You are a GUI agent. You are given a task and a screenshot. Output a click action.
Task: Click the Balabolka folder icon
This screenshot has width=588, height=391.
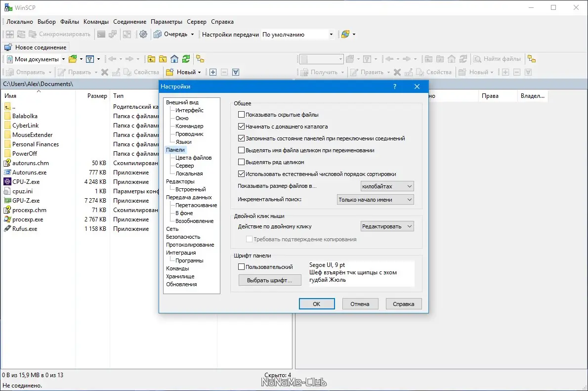tap(7, 116)
